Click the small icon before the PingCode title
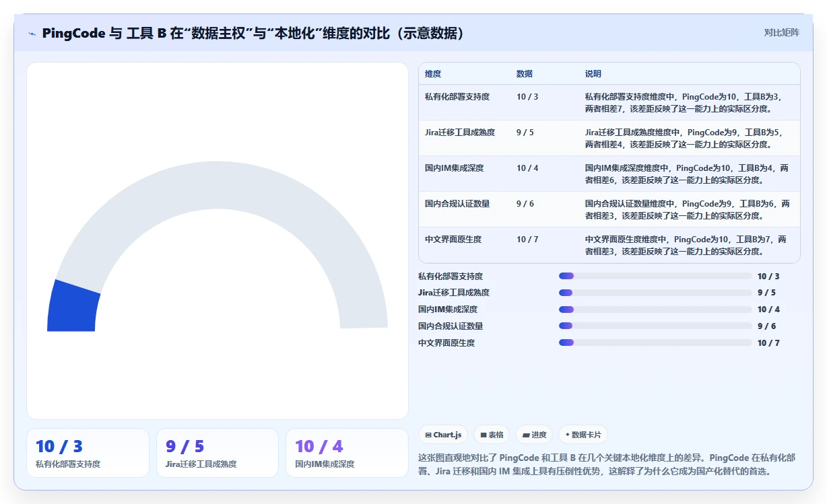Viewport: 827px width, 504px height. tap(32, 34)
